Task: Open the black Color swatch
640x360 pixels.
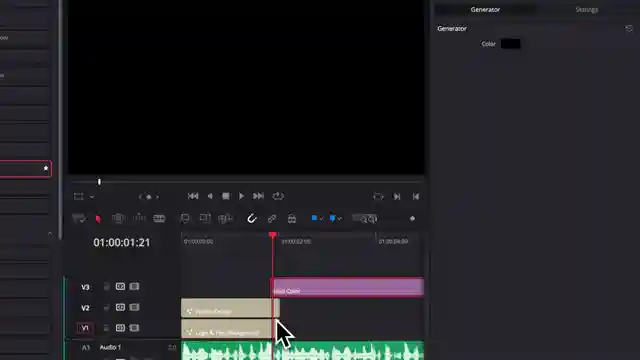Action: pyautogui.click(x=510, y=44)
